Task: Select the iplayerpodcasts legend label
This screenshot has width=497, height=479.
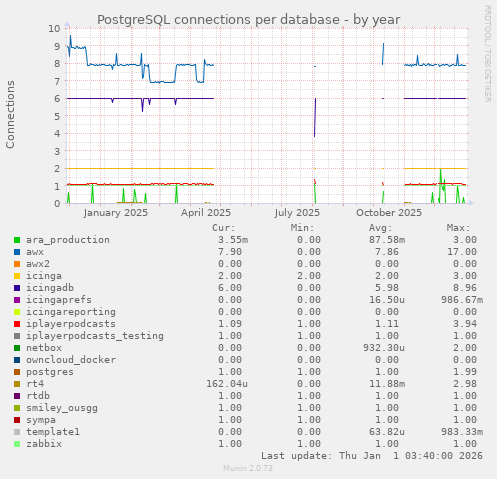Action: [71, 324]
